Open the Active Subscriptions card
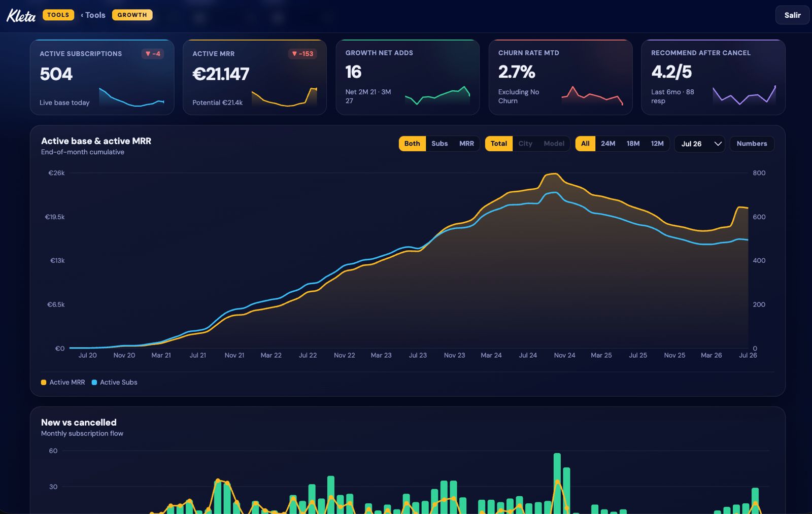The height and width of the screenshot is (514, 812). click(x=102, y=77)
